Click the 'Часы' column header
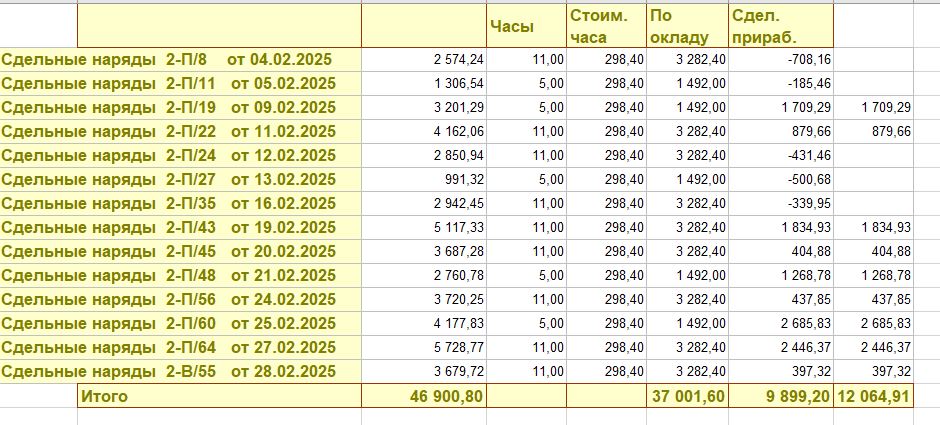The width and height of the screenshot is (940, 425). [526, 26]
